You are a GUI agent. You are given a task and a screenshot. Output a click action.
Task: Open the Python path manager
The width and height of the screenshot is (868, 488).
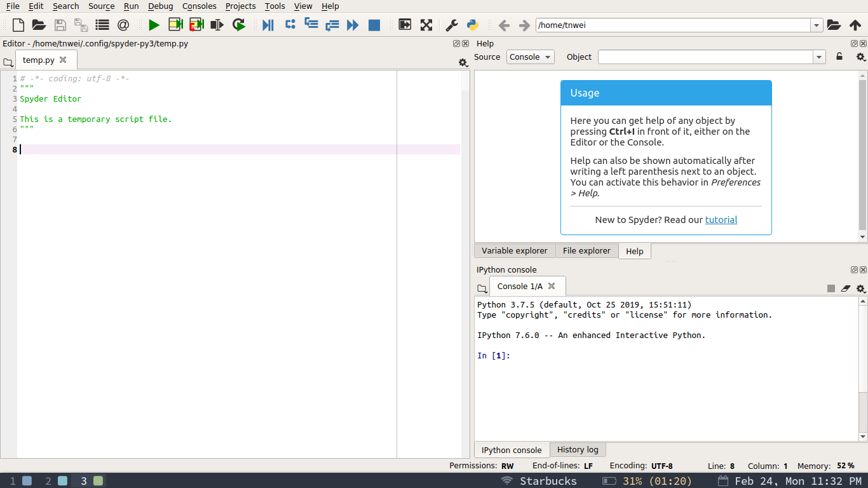click(x=473, y=25)
